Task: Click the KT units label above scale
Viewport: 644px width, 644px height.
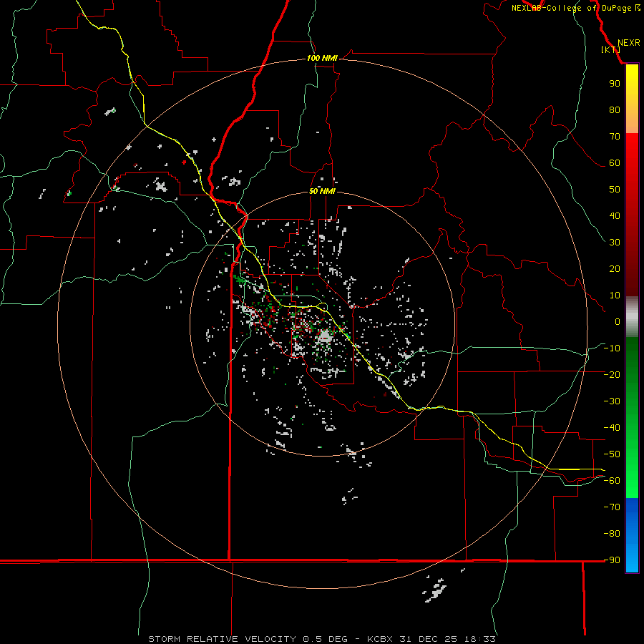Action: point(611,49)
